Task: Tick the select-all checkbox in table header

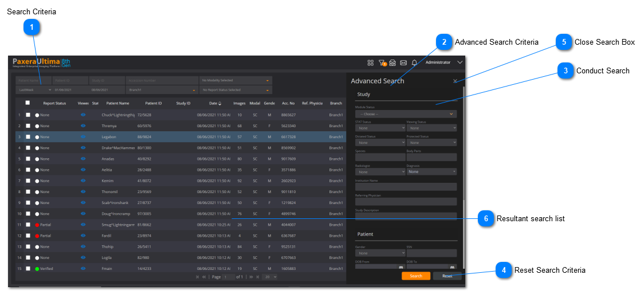Action: tap(28, 103)
